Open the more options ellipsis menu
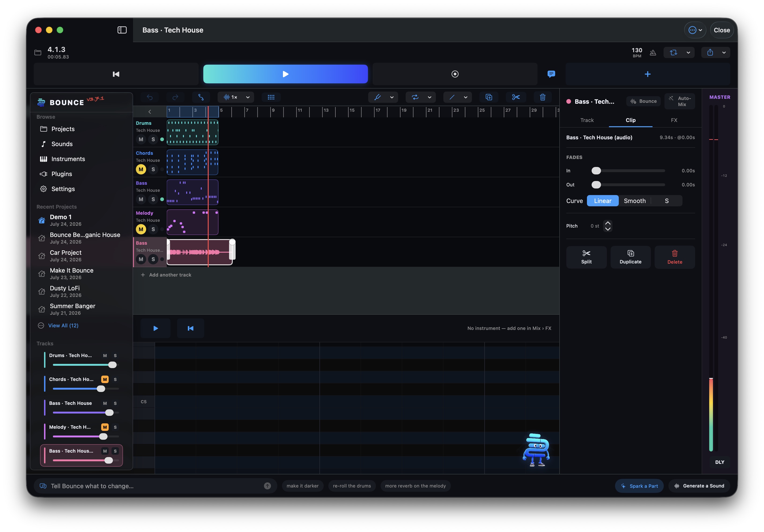 click(x=695, y=30)
